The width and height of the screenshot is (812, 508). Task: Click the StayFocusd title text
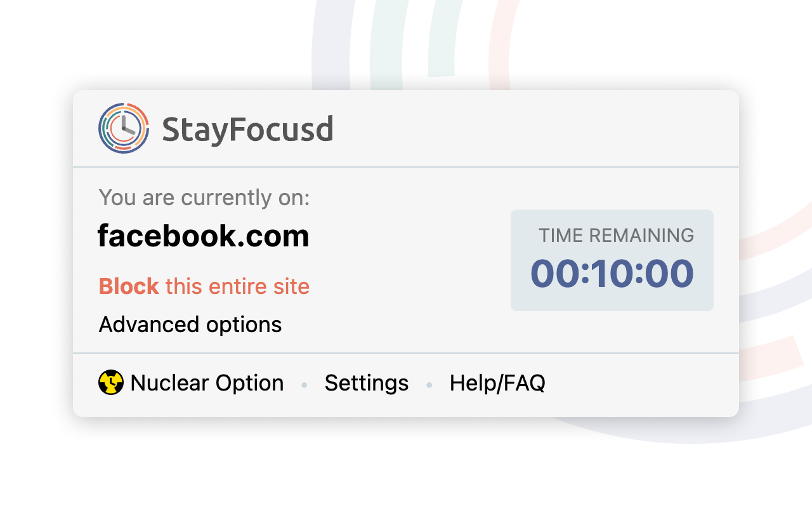248,128
